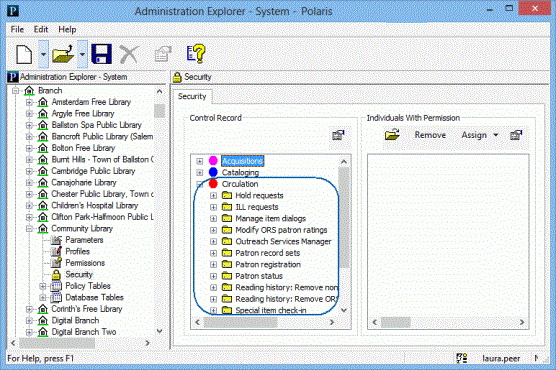The width and height of the screenshot is (556, 370).
Task: Click the grayed Properties toolbar icon
Action: click(162, 54)
